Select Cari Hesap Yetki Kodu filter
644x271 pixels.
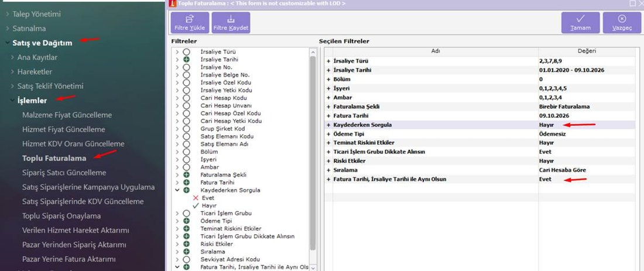[x=231, y=121]
